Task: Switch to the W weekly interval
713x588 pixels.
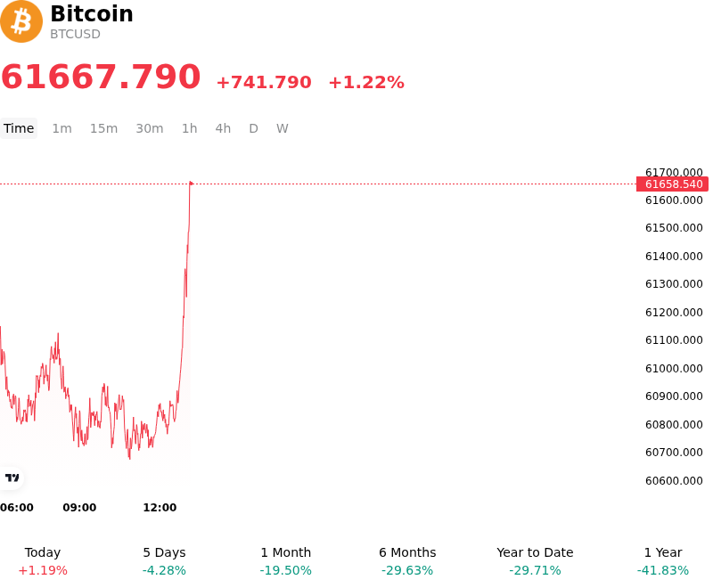Action: [x=282, y=128]
